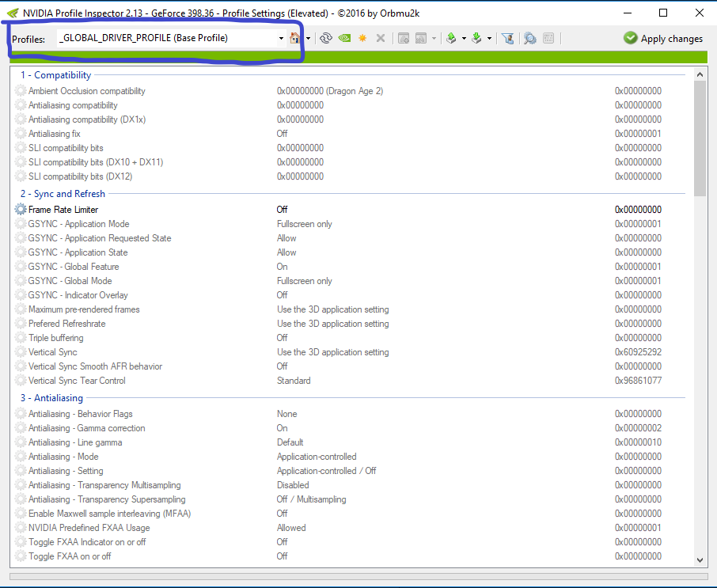Select Antialiasing compatibility (DX1x) row
Screen dimensions: 717x588
coord(350,119)
